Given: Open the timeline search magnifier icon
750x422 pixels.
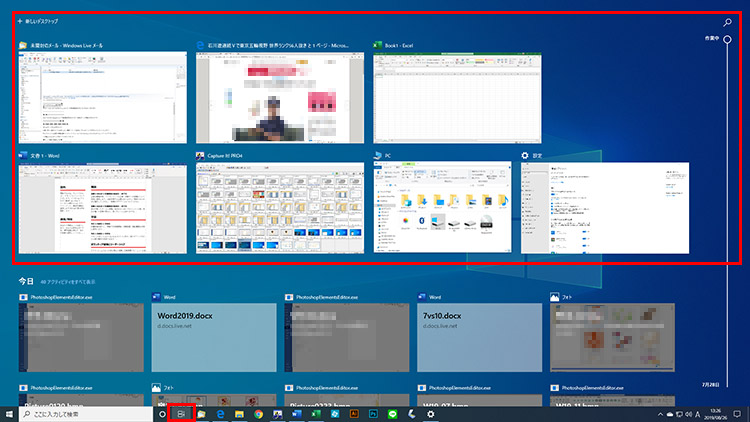Looking at the screenshot, I should [x=727, y=21].
